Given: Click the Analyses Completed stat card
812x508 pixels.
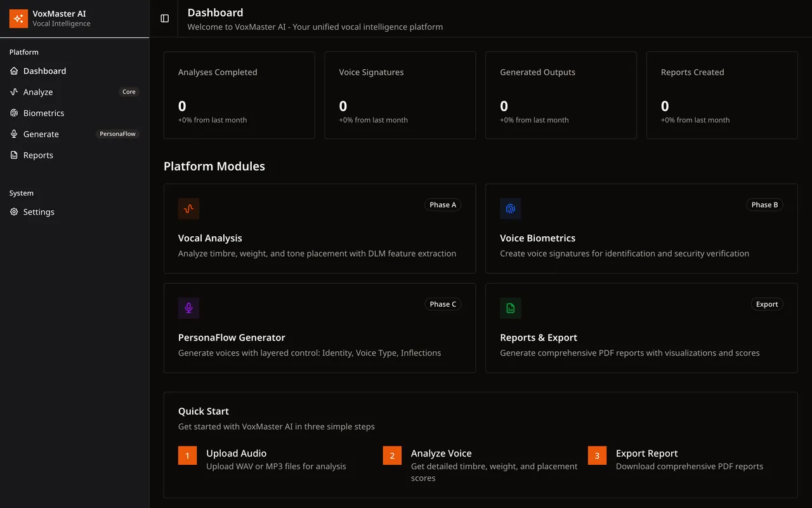Looking at the screenshot, I should pos(239,95).
